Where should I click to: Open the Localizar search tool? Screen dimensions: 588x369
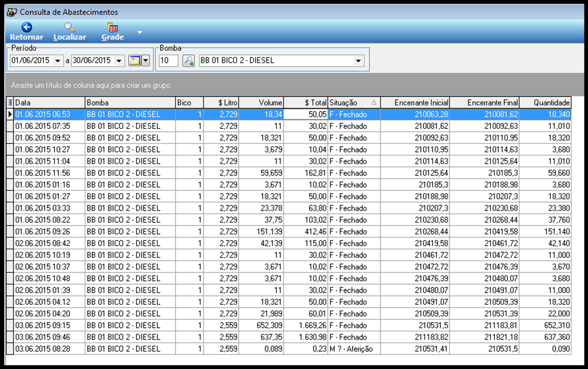click(x=70, y=32)
